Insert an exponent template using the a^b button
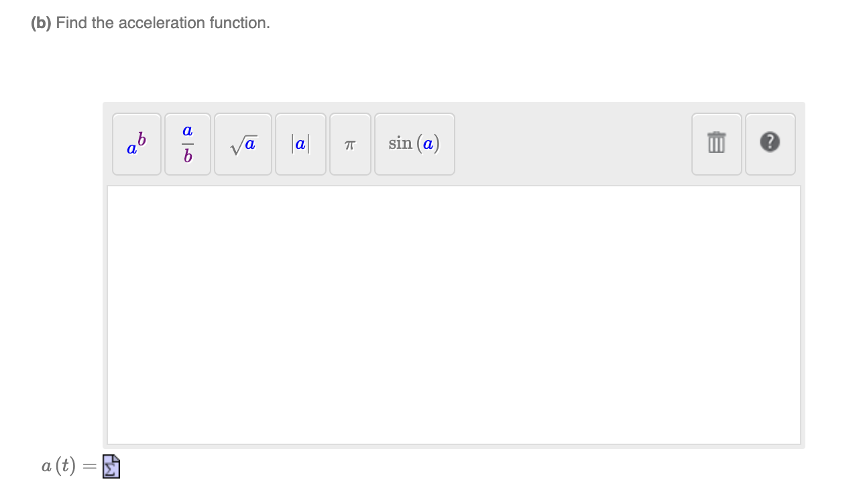The width and height of the screenshot is (861, 504). (x=136, y=143)
